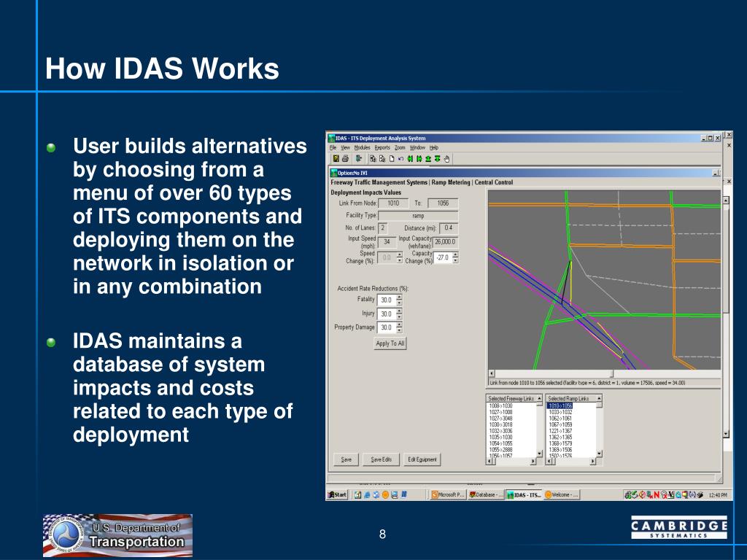Click down arrow of Selected Freeway Links list

point(539,454)
